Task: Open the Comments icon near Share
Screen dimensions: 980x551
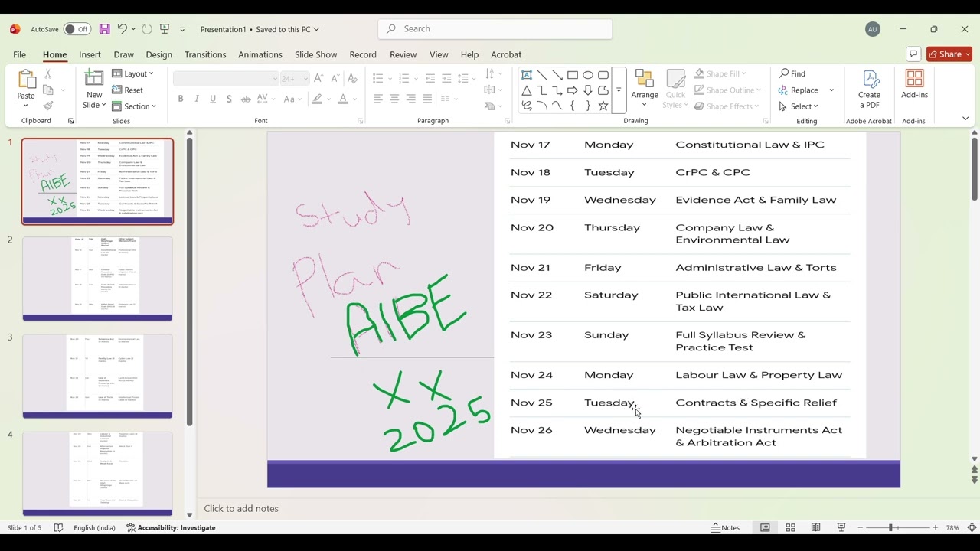Action: pos(913,54)
